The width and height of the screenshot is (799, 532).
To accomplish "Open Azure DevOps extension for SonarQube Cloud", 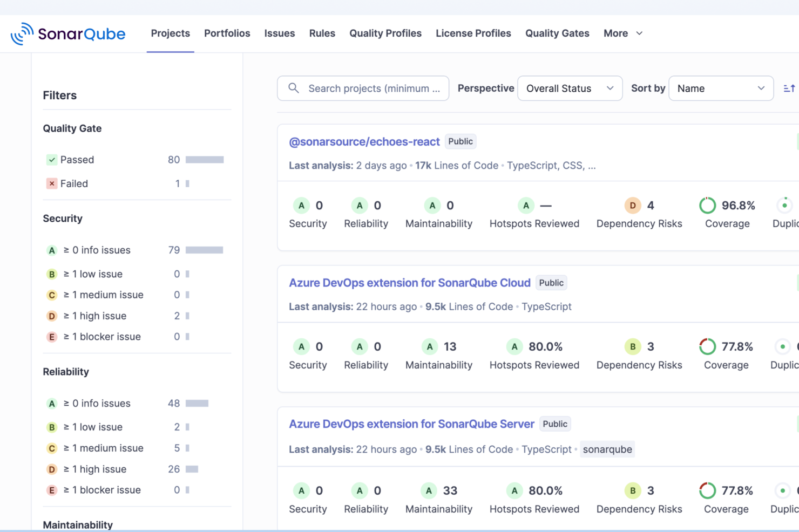I will (x=410, y=283).
